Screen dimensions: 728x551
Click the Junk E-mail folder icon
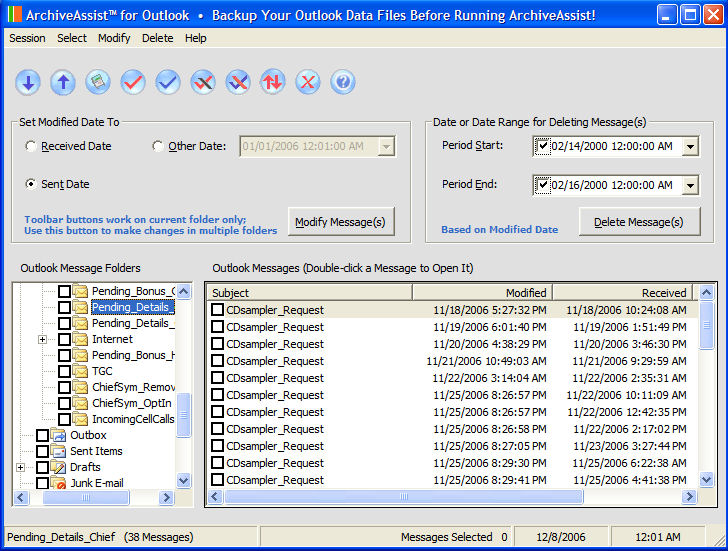58,483
